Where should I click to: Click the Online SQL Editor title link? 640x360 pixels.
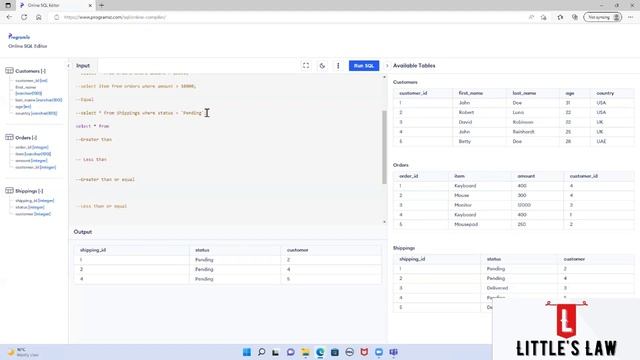tap(28, 46)
